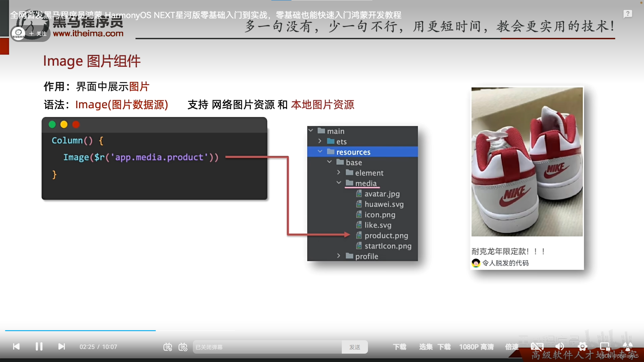The height and width of the screenshot is (362, 644).
Task: Open the 1080P 高清 quality dropdown
Action: tap(476, 347)
